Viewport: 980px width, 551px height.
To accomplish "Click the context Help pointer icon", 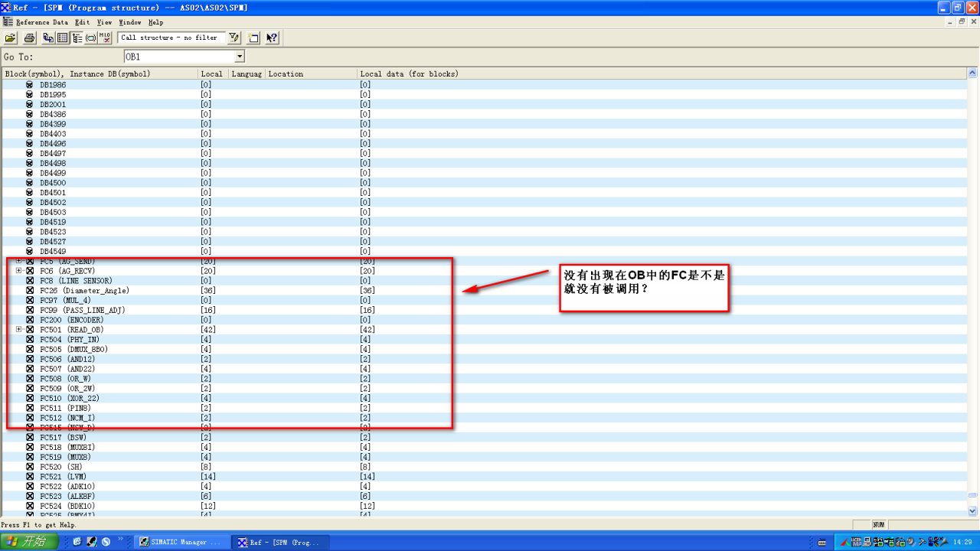I will point(272,37).
